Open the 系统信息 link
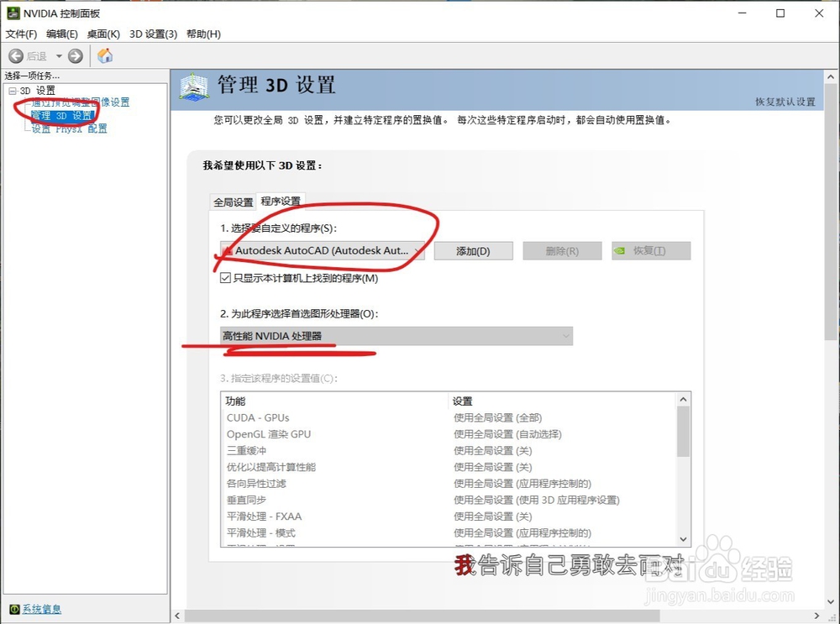 [x=42, y=609]
